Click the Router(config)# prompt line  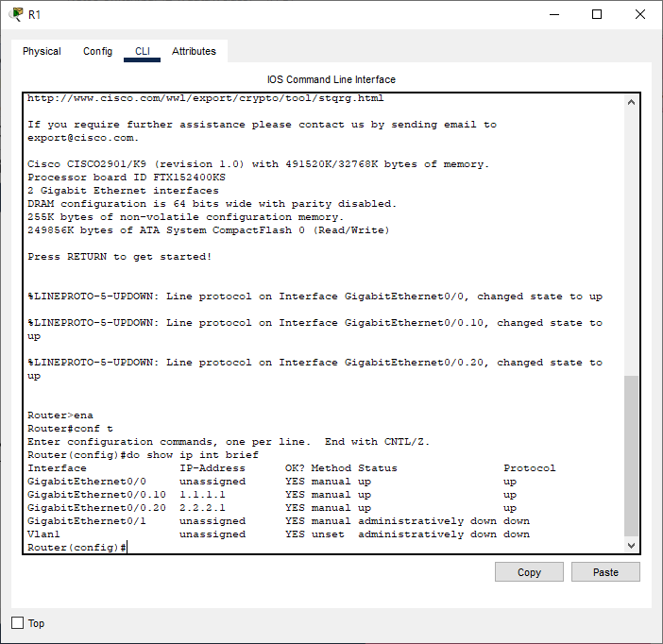76,547
